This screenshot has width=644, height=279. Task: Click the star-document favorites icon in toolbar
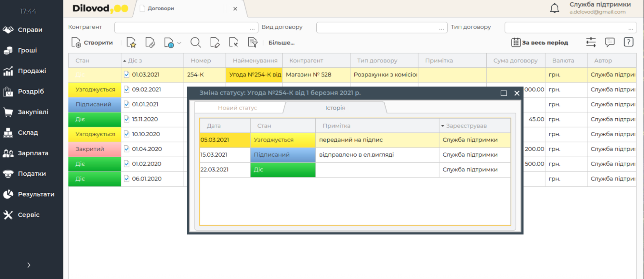coord(131,43)
